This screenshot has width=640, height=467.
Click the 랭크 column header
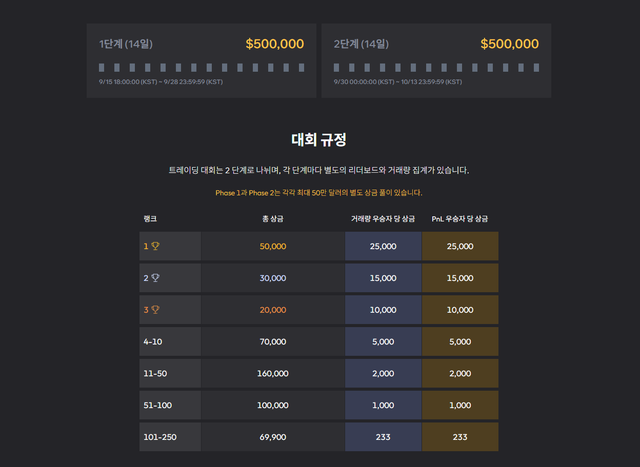[x=150, y=218]
